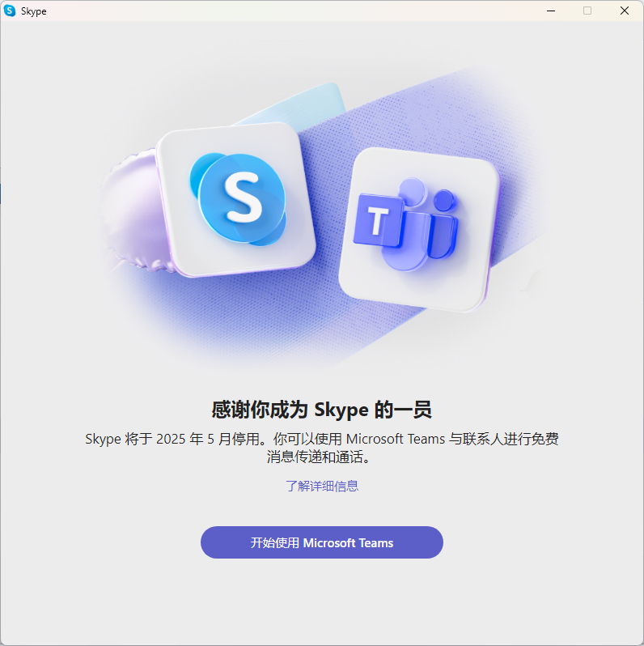Click the maximize button of Skype window

[x=587, y=11]
